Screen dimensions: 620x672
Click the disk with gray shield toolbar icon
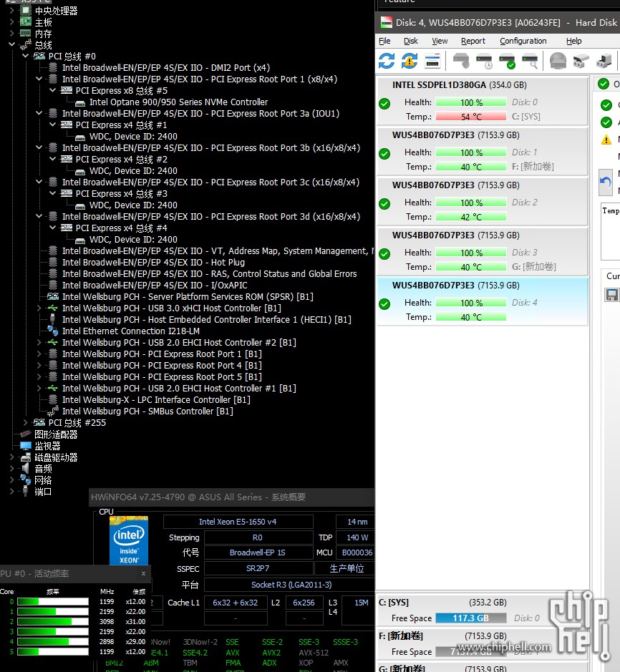coord(461,61)
